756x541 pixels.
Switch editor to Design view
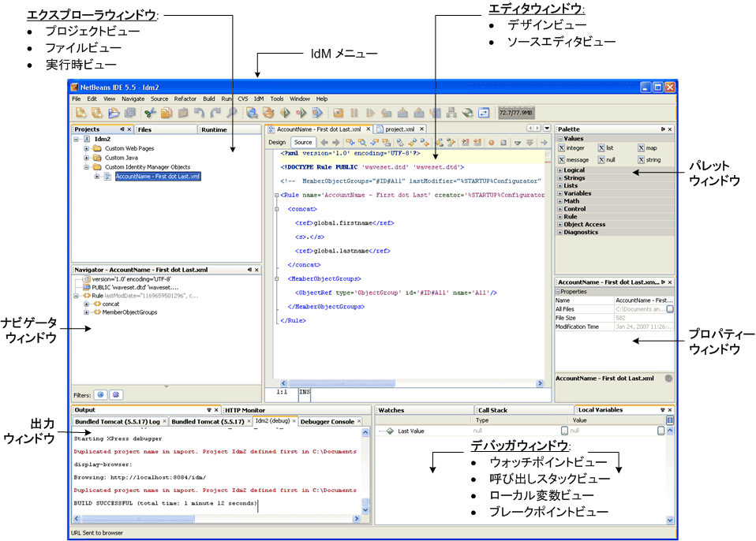[277, 142]
